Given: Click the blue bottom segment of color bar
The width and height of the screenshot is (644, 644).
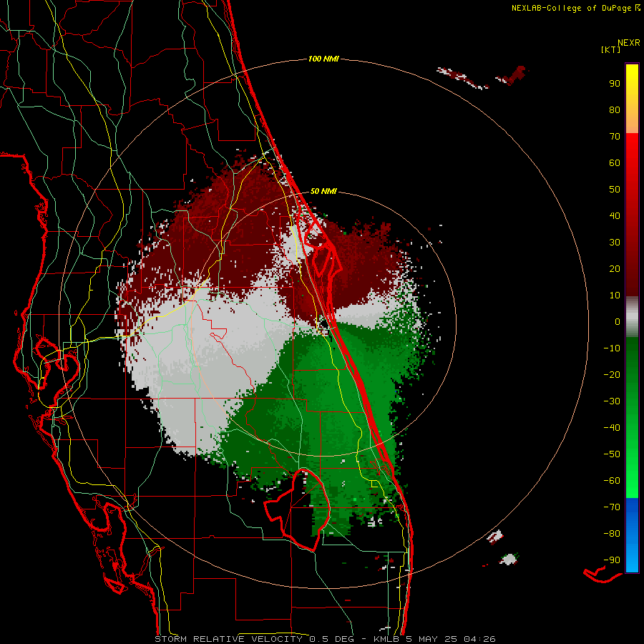Looking at the screenshot, I should (x=632, y=535).
